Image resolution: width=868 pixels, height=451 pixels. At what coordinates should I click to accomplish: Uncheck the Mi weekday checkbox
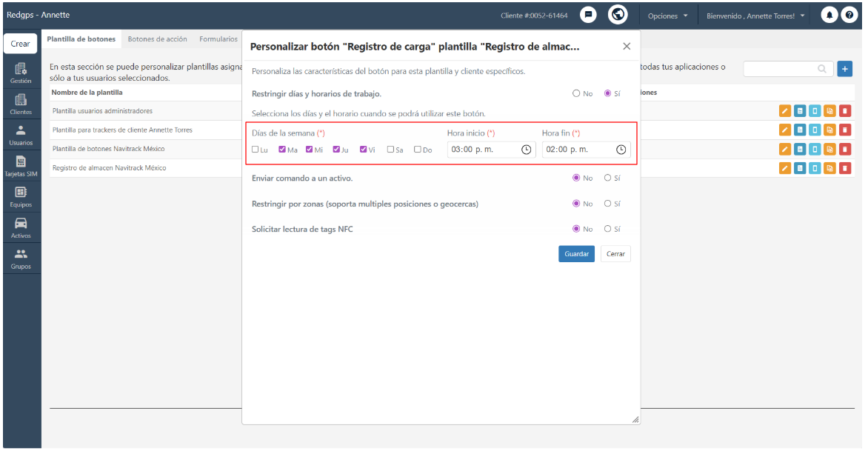coord(310,150)
